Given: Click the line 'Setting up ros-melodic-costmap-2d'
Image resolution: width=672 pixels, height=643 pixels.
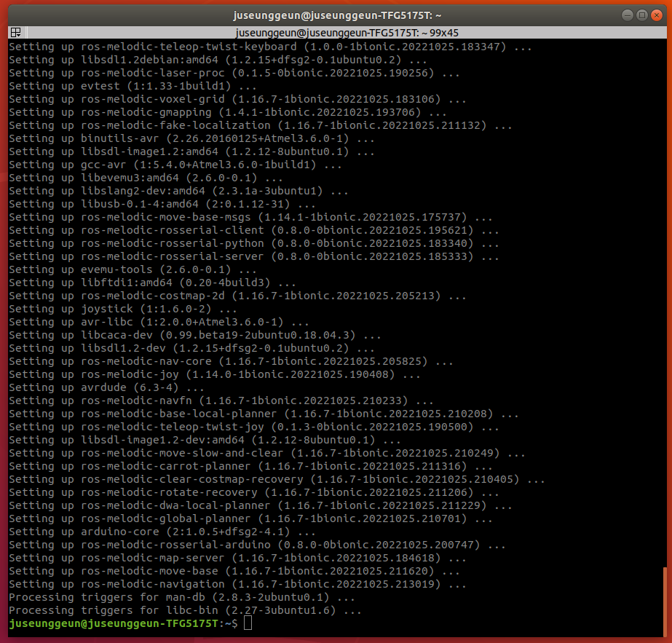Looking at the screenshot, I should (237, 296).
